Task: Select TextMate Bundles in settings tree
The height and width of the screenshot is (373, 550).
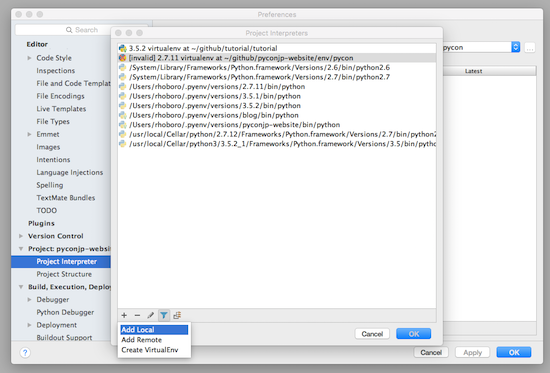Action: [x=66, y=198]
